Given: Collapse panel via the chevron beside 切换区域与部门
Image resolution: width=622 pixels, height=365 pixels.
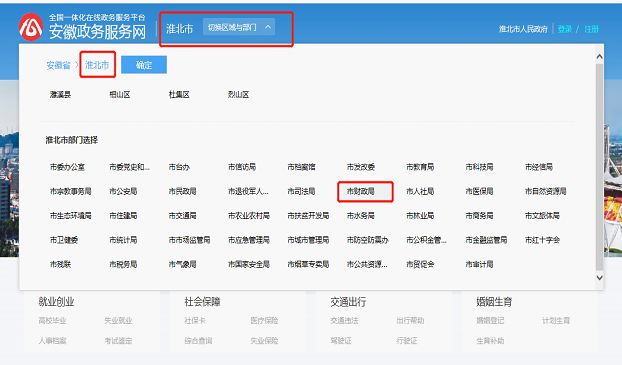Looking at the screenshot, I should click(268, 27).
